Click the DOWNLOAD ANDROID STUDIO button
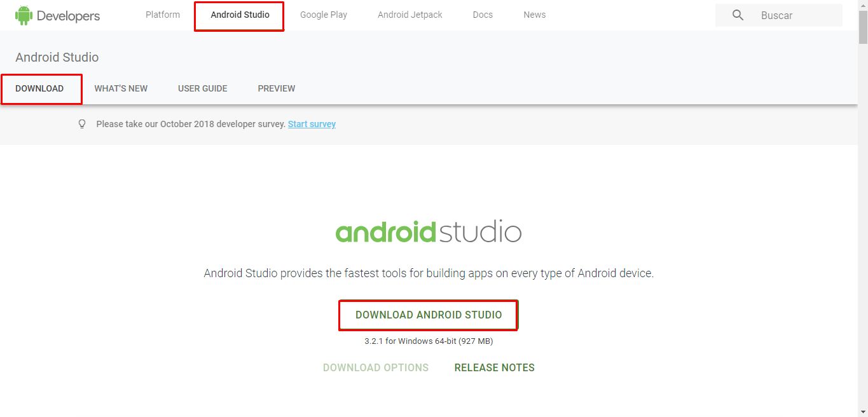The image size is (868, 417). pyautogui.click(x=429, y=315)
